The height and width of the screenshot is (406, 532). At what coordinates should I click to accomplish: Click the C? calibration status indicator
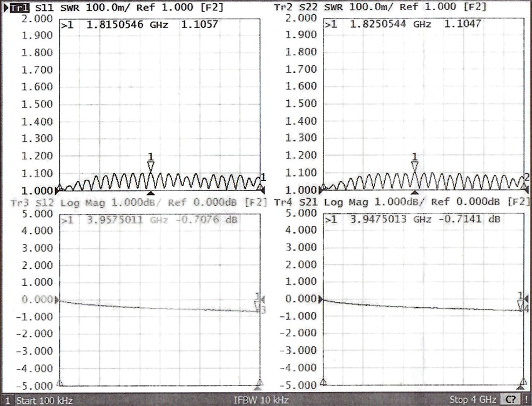(509, 400)
